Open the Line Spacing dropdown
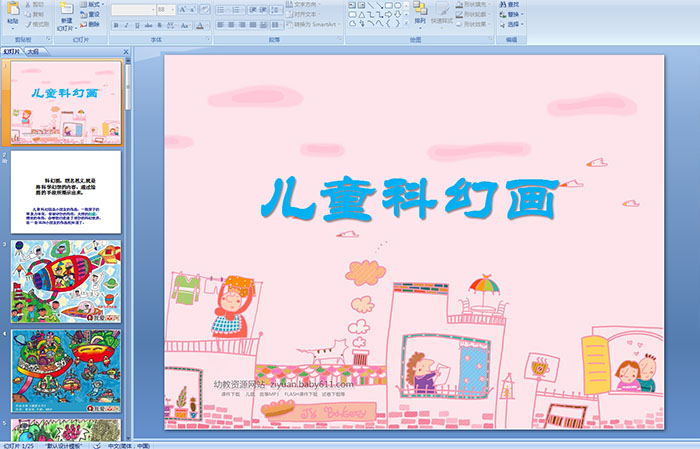 (x=277, y=10)
